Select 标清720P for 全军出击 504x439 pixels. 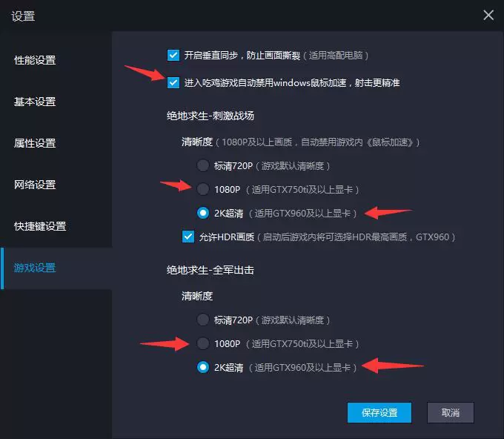203,320
